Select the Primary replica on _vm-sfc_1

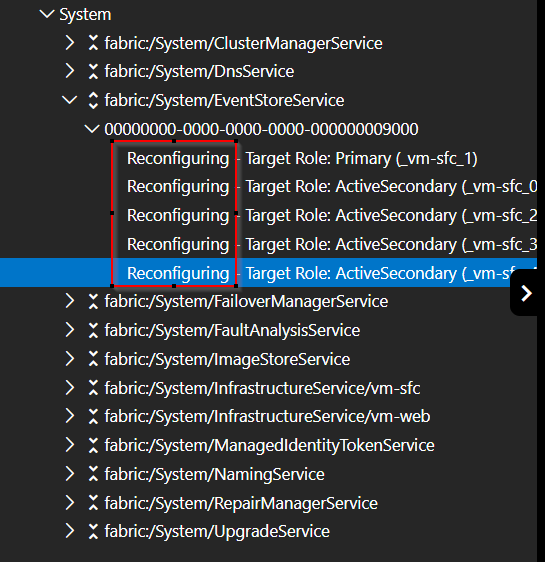(x=302, y=158)
